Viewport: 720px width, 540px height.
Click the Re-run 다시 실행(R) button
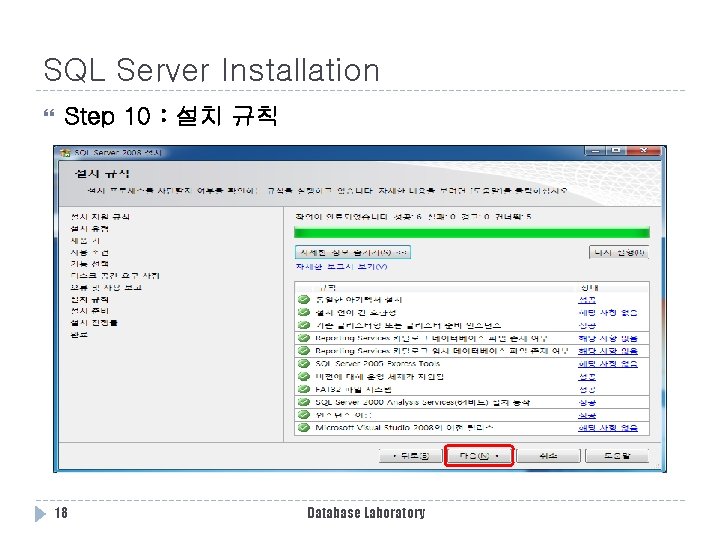(619, 252)
